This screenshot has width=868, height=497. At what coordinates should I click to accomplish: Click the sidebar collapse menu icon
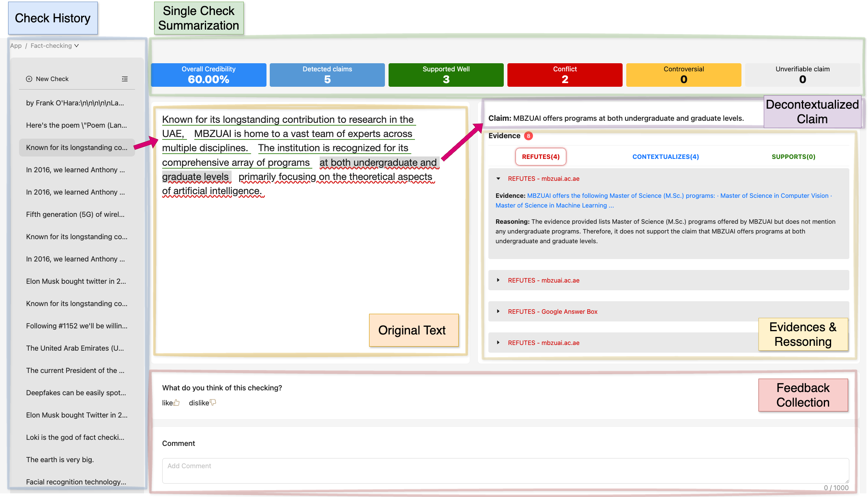(x=125, y=79)
